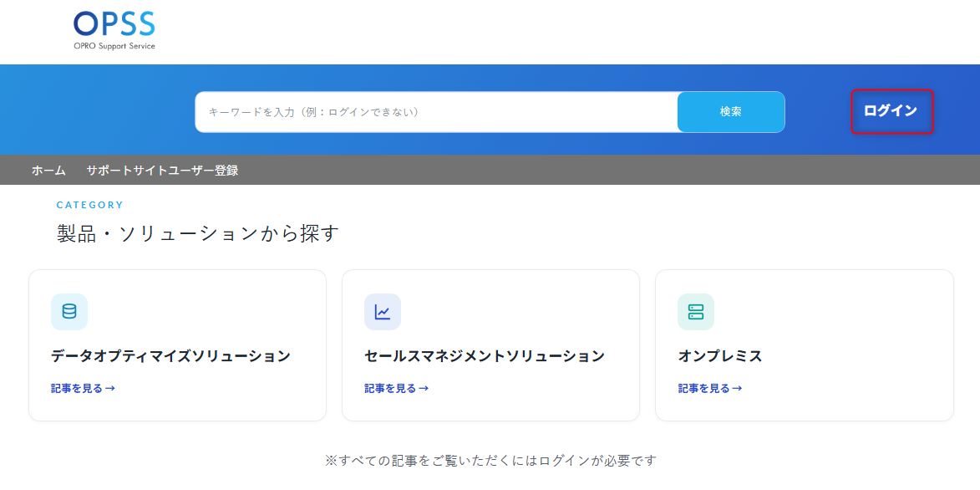Screen dimensions: 980x490
Task: Click the line chart icon
Action: (383, 312)
